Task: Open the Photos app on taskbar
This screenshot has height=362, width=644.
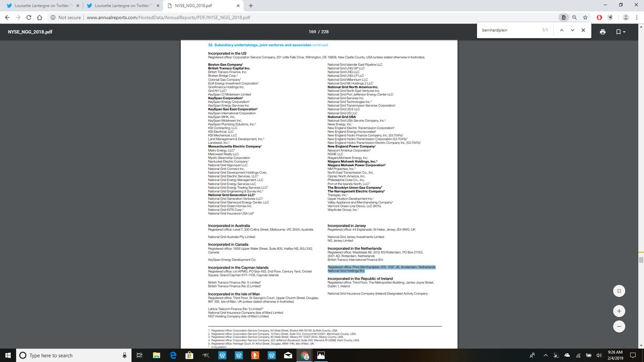Action: coord(321,355)
